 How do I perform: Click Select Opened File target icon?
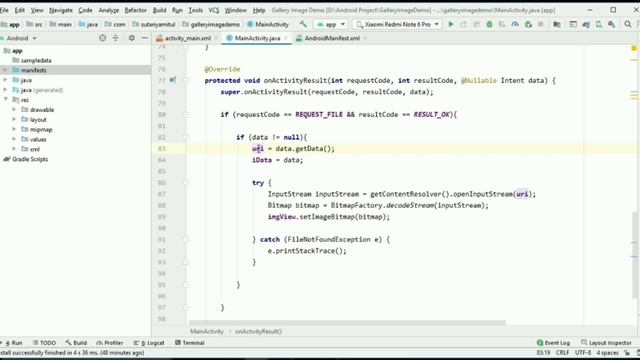102,38
